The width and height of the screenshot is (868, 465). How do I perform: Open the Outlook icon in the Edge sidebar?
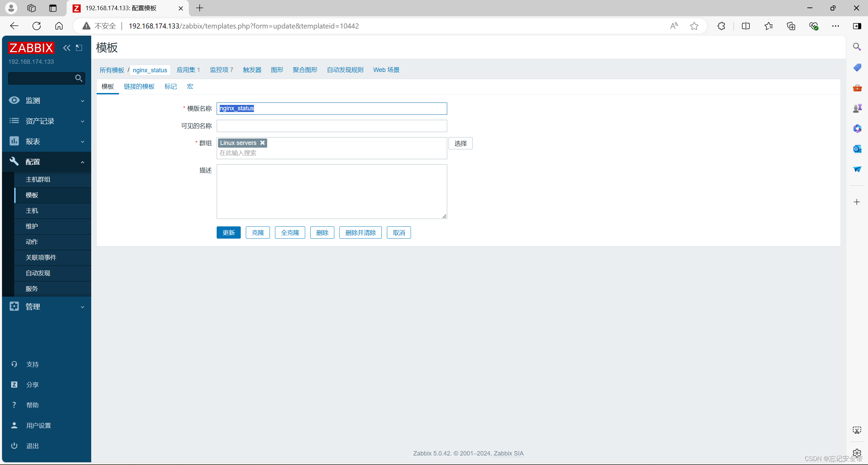tap(857, 149)
